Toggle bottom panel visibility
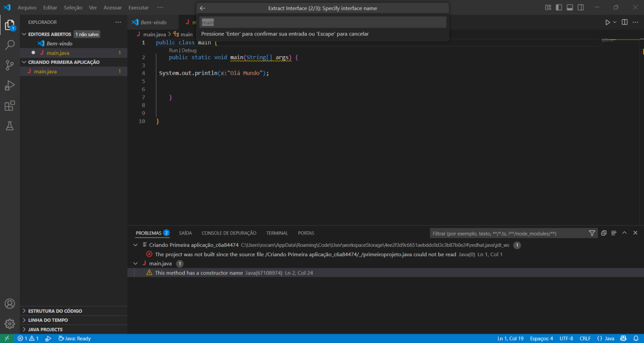The width and height of the screenshot is (644, 343). coord(570,8)
